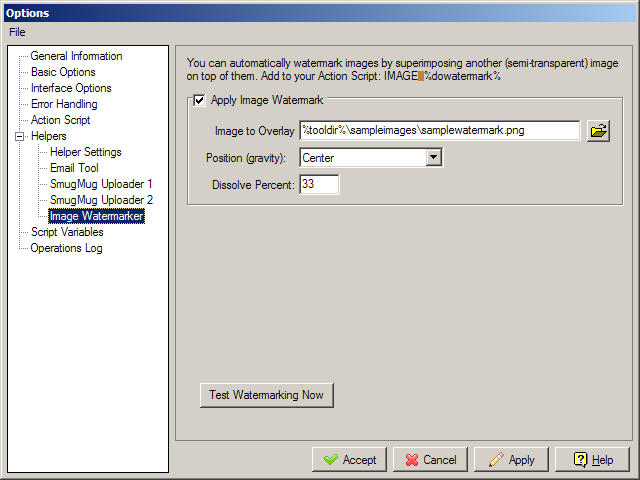Click into the Dissolve Percent field
Viewport: 640px width, 480px height.
tap(319, 184)
